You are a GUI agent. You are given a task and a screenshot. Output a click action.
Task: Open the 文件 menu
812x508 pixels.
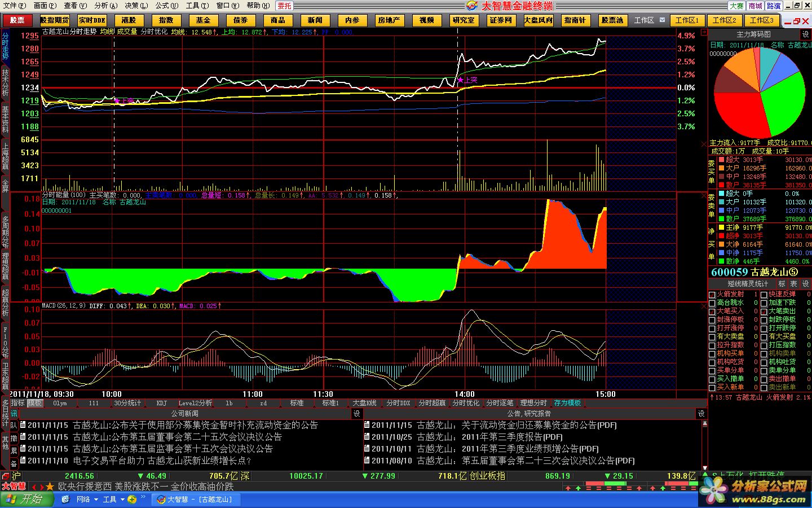14,6
